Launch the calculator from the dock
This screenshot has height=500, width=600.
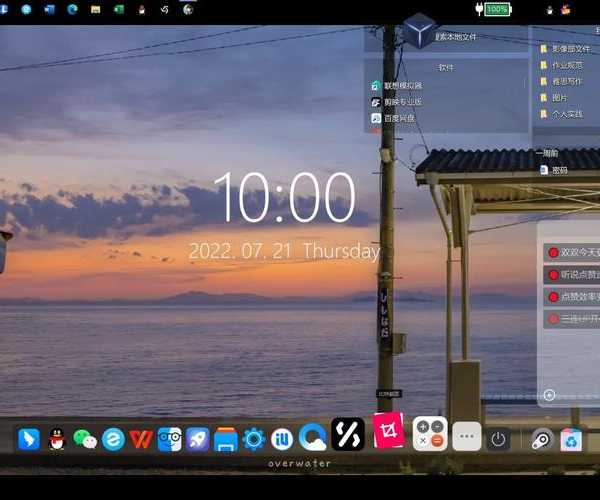click(x=430, y=435)
